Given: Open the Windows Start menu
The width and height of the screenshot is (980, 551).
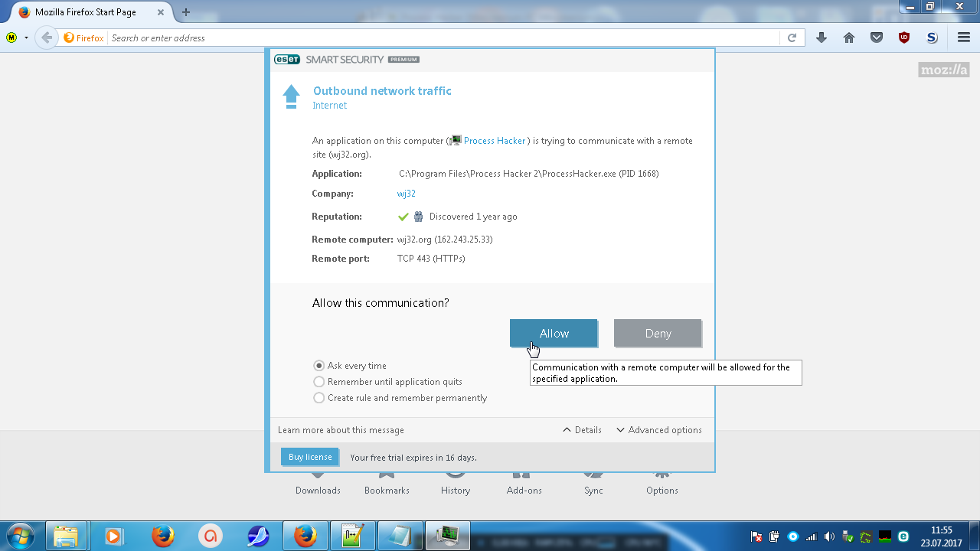Looking at the screenshot, I should [20, 536].
